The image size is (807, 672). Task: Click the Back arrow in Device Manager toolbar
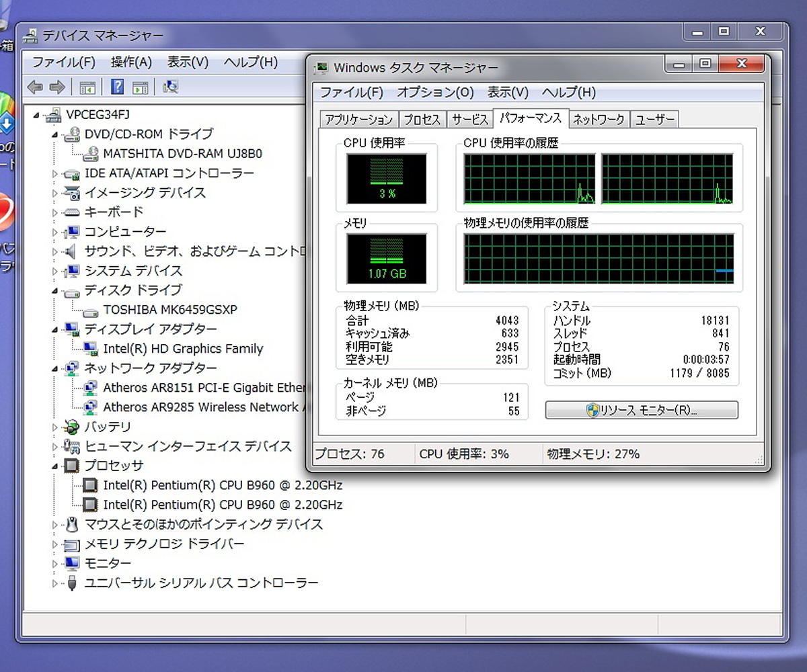(35, 87)
